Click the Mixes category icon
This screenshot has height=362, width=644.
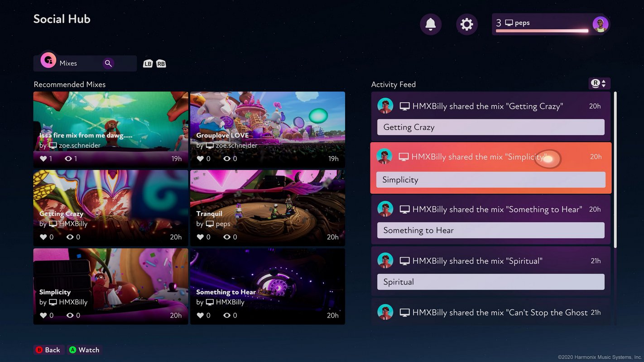48,60
